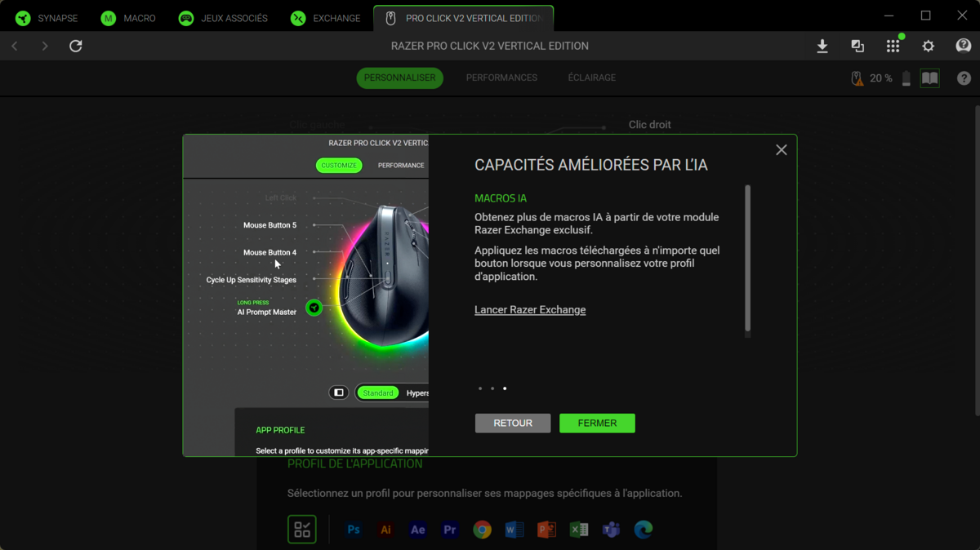Select the Premiere Pro profile icon
The image size is (980, 550).
tap(450, 530)
